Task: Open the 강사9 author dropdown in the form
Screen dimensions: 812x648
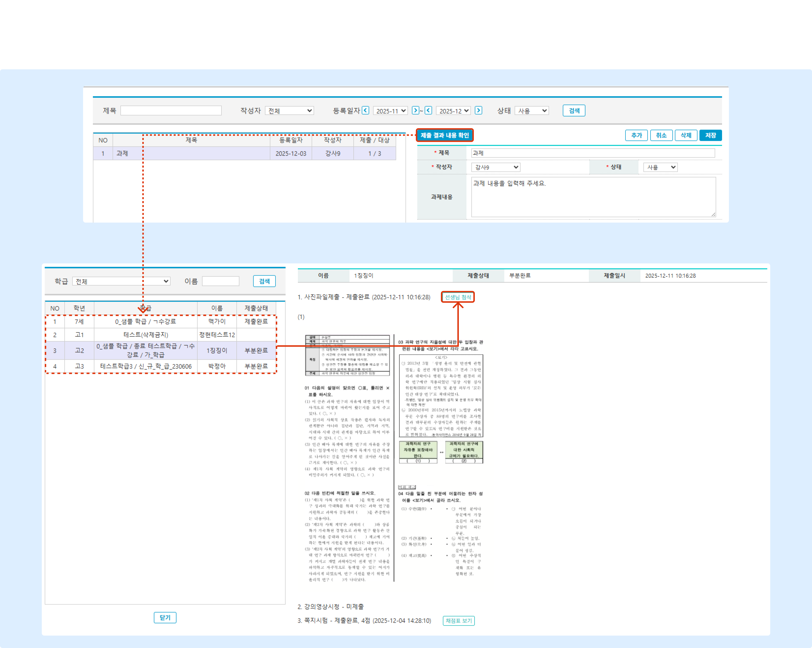Action: pos(496,167)
